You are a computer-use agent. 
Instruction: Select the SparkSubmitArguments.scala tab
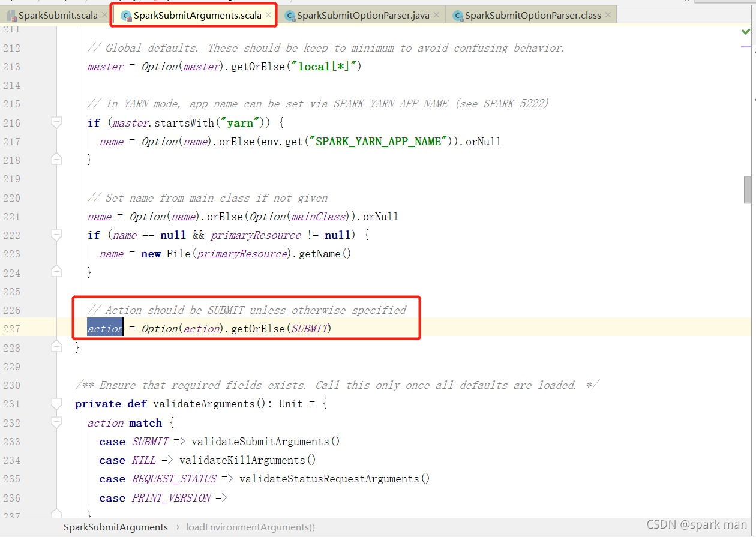[x=197, y=16]
